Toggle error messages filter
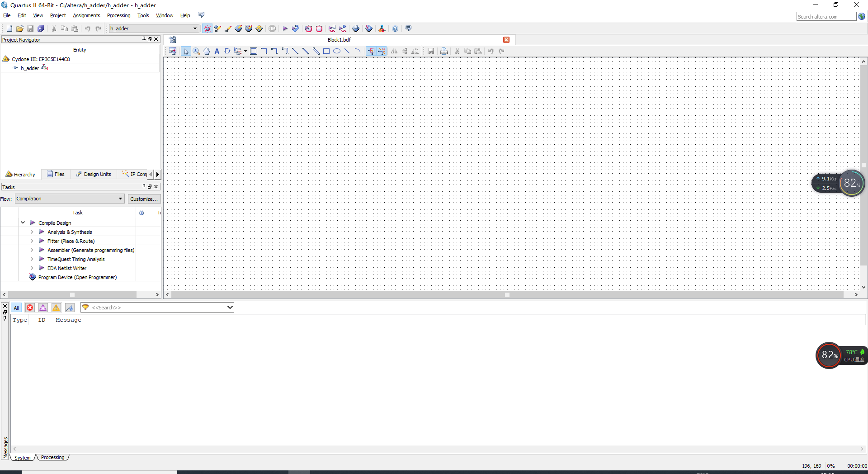 [x=30, y=308]
